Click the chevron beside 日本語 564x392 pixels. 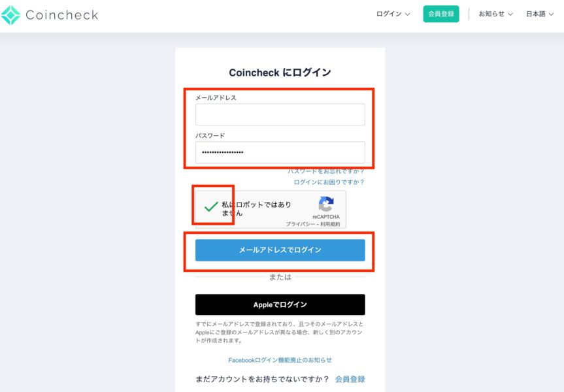coord(551,14)
